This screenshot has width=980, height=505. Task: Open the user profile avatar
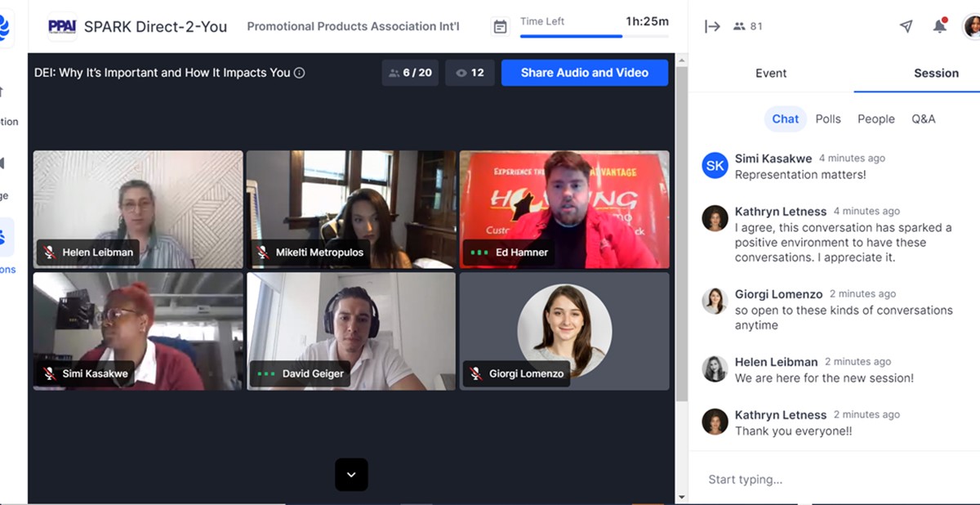(x=972, y=26)
